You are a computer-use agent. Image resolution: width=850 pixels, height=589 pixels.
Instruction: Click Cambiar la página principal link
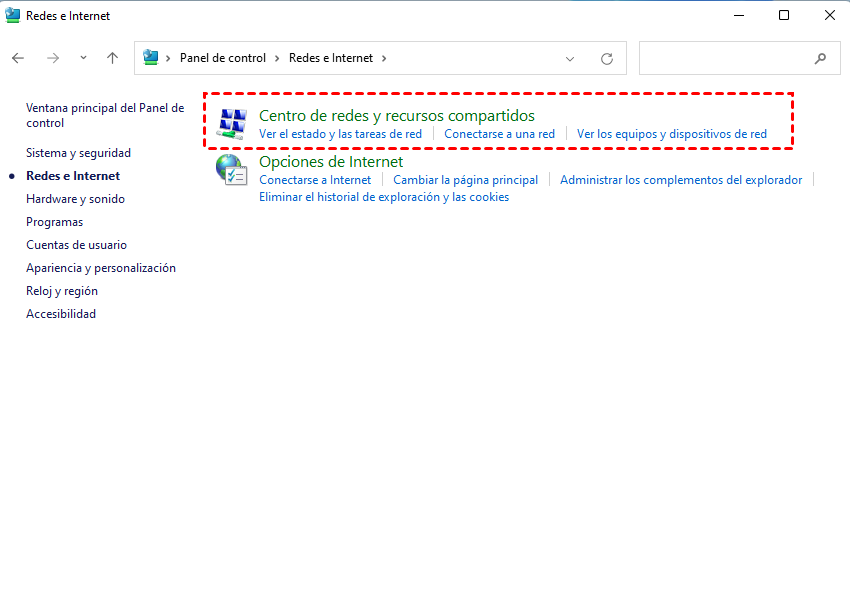click(465, 180)
